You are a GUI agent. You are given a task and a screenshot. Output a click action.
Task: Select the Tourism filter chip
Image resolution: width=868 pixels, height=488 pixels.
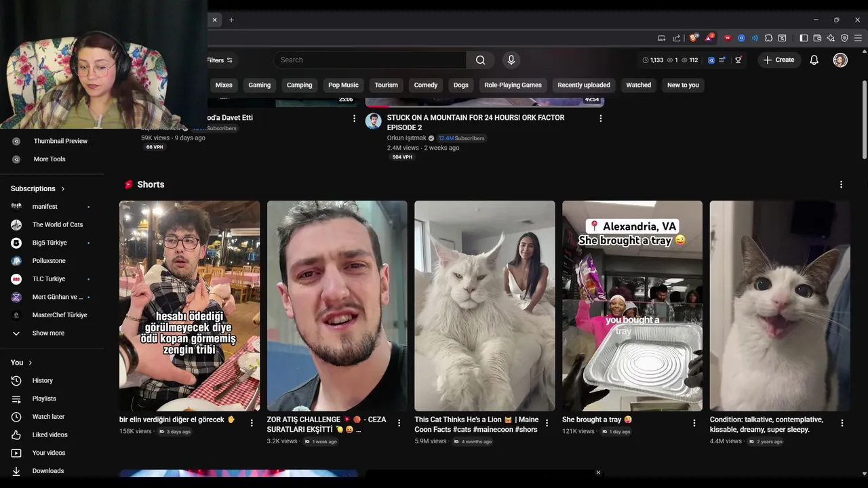(386, 85)
